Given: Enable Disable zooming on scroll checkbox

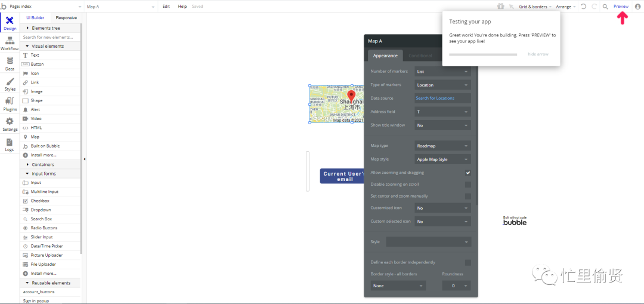Looking at the screenshot, I should tap(468, 185).
